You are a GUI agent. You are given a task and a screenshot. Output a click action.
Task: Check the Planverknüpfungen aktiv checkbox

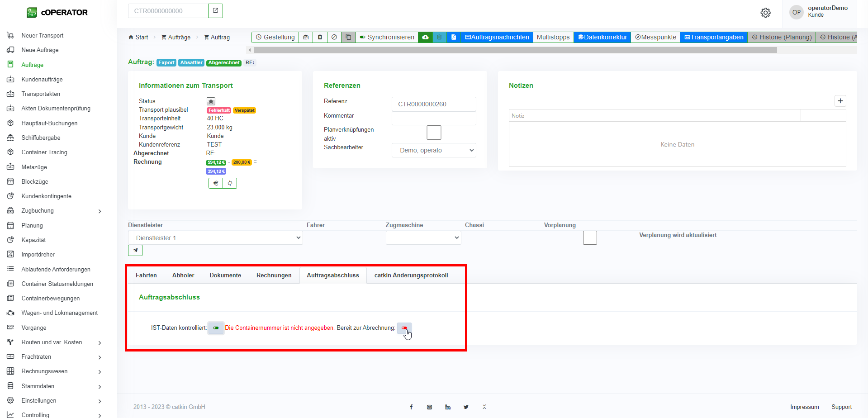pos(434,133)
